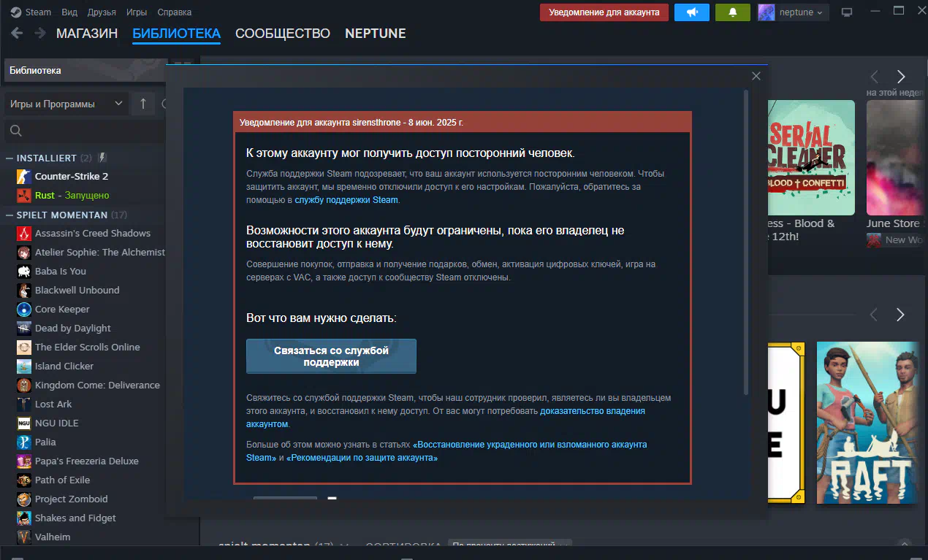Open the Serial Cleaner news thumbnail
The height and width of the screenshot is (560, 928).
(x=810, y=157)
